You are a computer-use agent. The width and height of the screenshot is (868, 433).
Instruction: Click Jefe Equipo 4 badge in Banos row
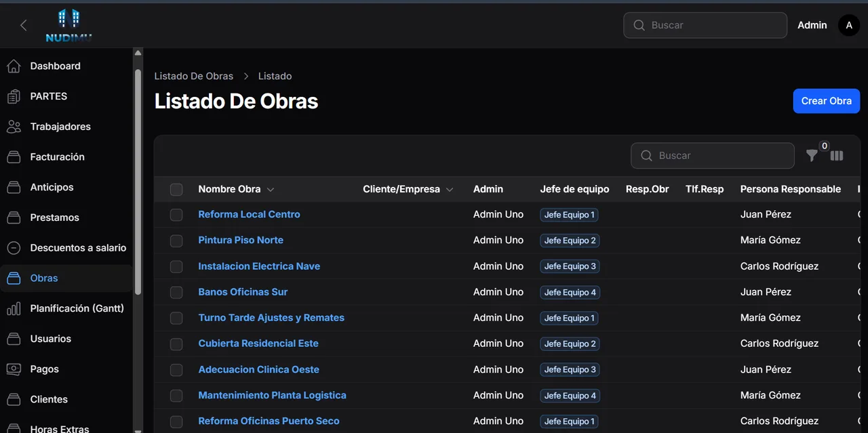click(x=570, y=292)
